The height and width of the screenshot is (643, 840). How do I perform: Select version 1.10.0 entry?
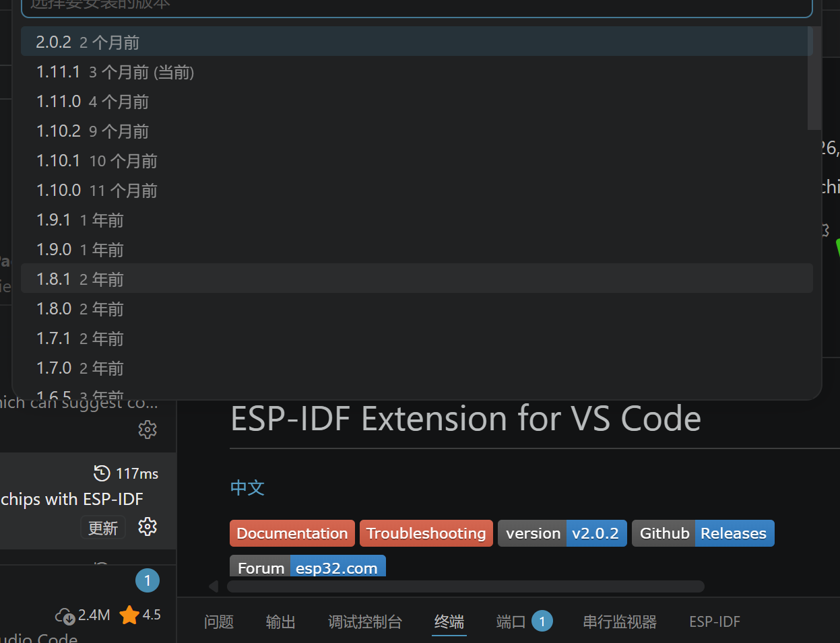416,190
